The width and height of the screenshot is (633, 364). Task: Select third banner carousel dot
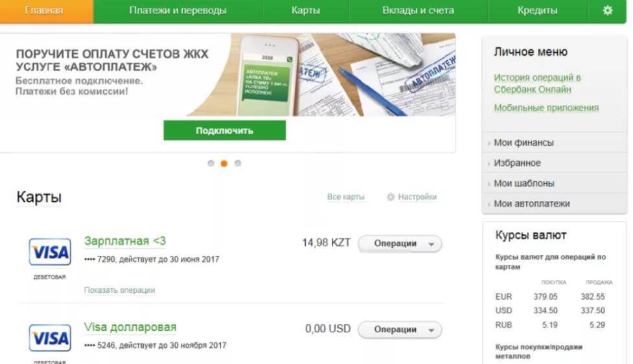pos(238,163)
